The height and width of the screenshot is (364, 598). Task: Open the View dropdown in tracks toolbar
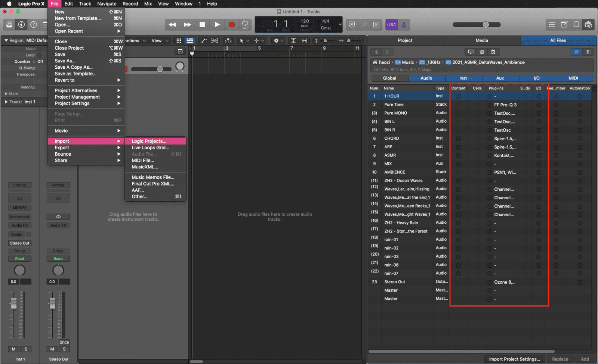click(160, 41)
